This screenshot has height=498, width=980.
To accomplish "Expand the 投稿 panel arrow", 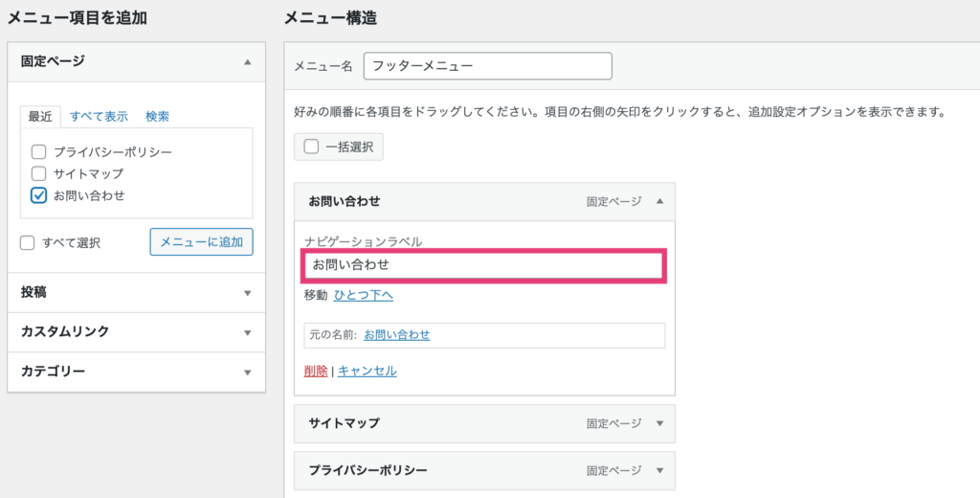I will point(248,293).
